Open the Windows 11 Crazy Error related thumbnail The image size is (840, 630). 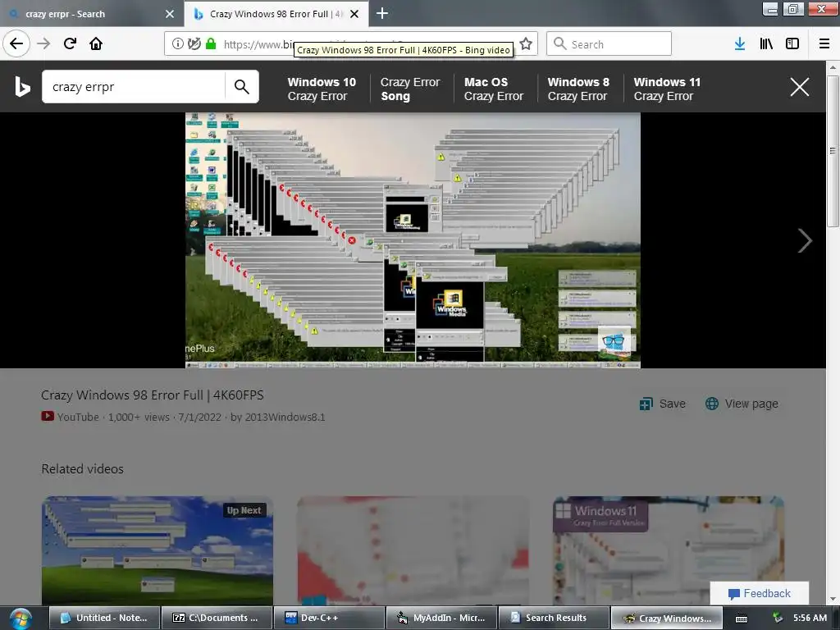668,550
